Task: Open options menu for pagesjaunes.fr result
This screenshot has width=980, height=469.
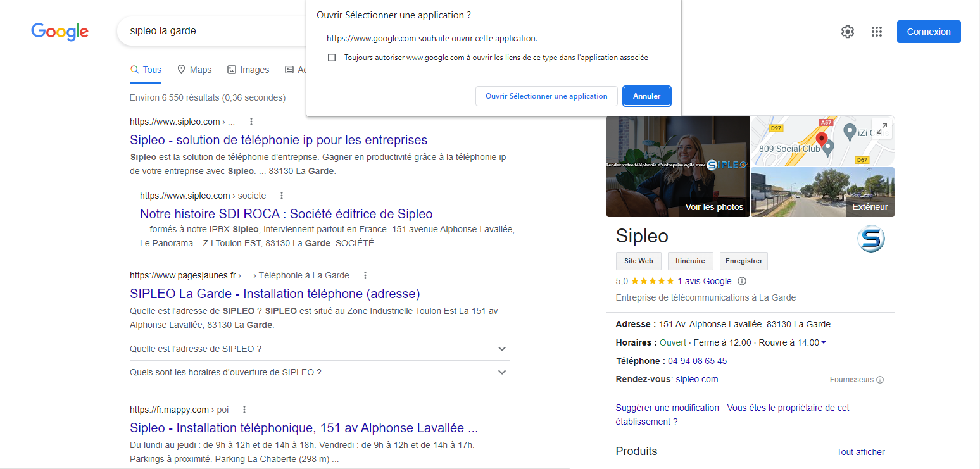Action: (x=365, y=275)
